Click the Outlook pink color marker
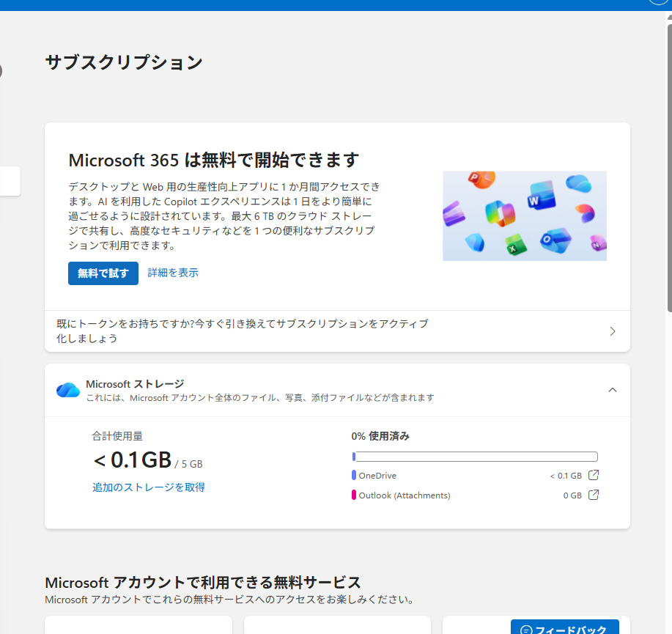 (x=354, y=495)
